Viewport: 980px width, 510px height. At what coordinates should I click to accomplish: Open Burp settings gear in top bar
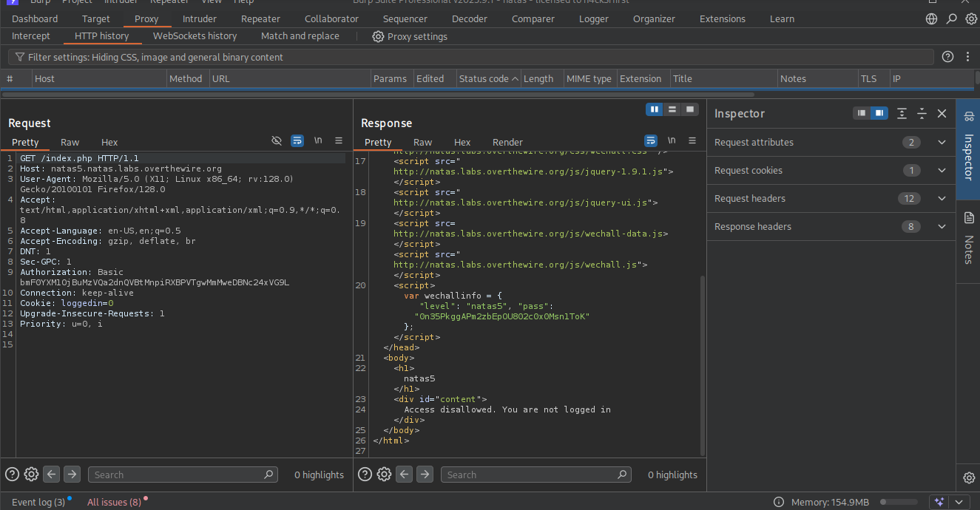click(x=972, y=18)
